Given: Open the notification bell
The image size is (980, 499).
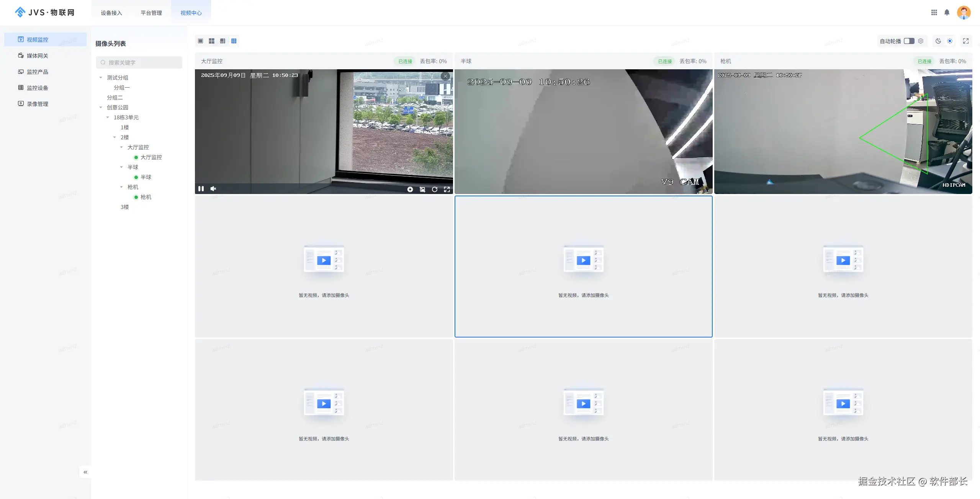Looking at the screenshot, I should pos(947,12).
